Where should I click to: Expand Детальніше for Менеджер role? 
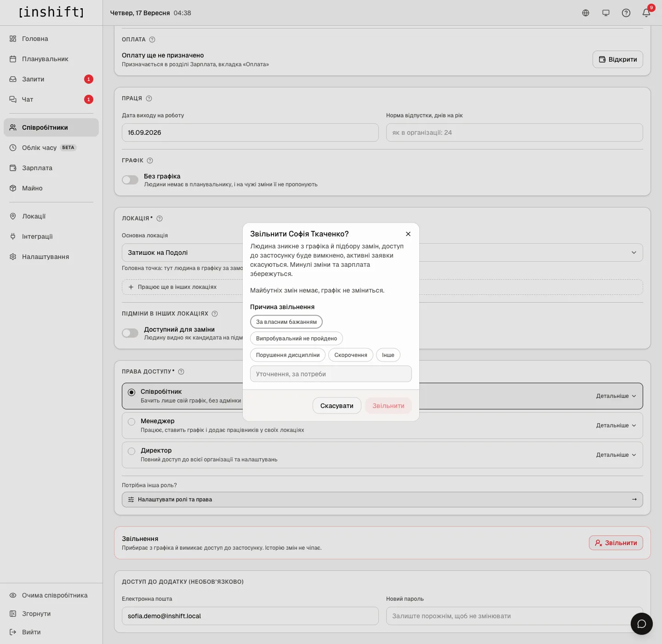click(x=616, y=425)
